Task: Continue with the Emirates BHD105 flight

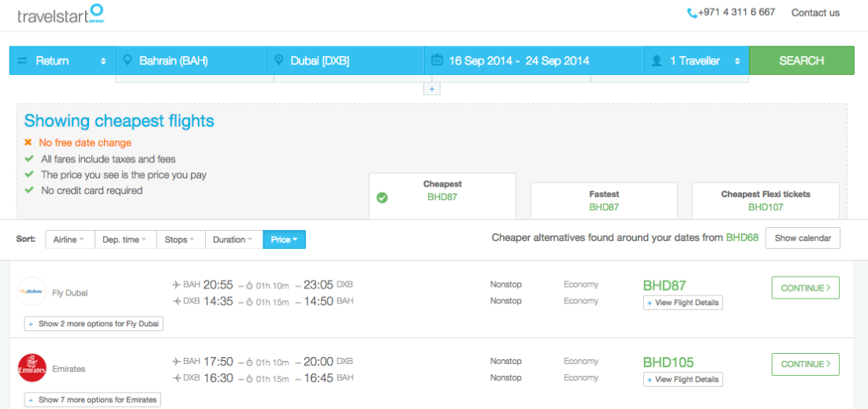Action: pos(806,364)
